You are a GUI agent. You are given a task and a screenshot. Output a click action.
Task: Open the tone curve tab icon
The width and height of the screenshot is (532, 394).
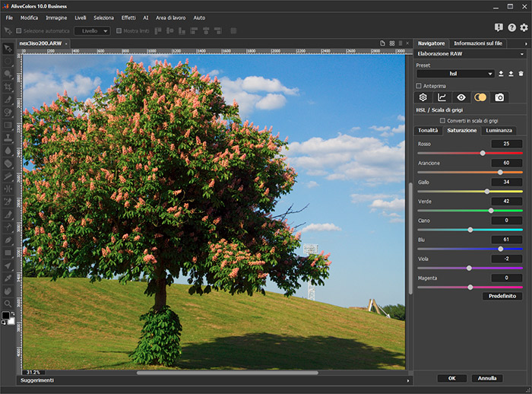tap(442, 97)
